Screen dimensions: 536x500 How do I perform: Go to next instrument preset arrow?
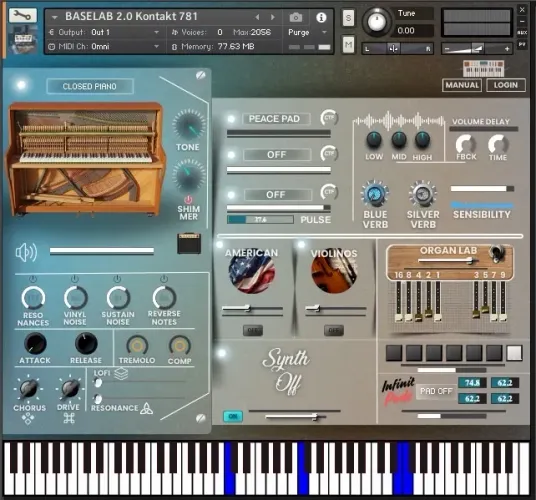coord(272,17)
